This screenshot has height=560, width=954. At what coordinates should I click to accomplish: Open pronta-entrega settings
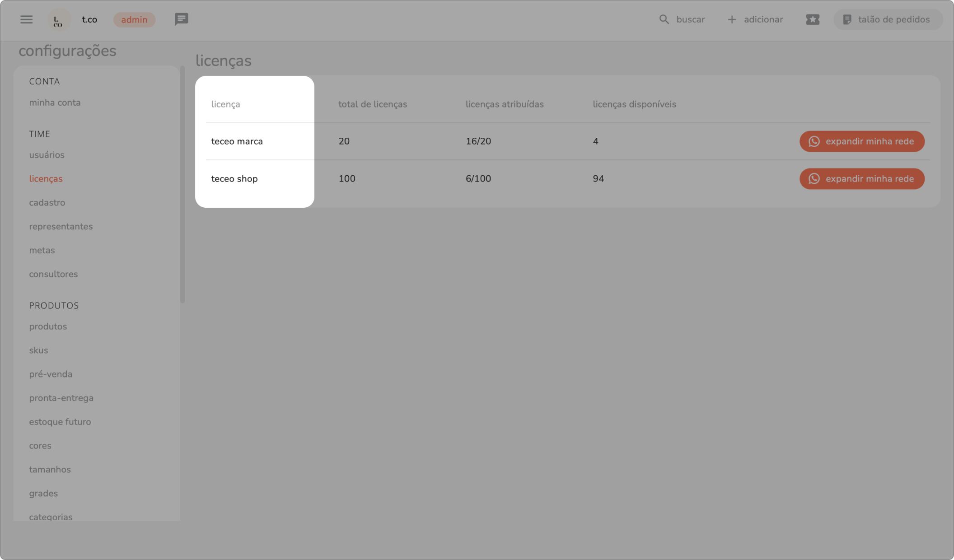point(61,398)
